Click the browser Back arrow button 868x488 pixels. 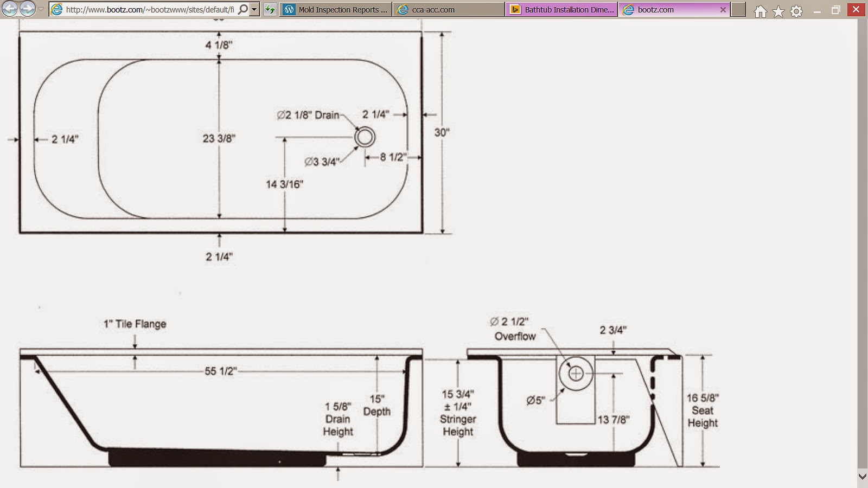click(10, 8)
